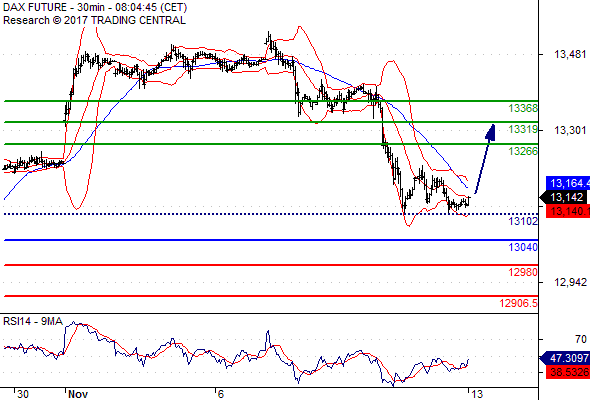Click the blue 13,164.4 moving average tag
Screen dimensions: 590x400
[568, 183]
